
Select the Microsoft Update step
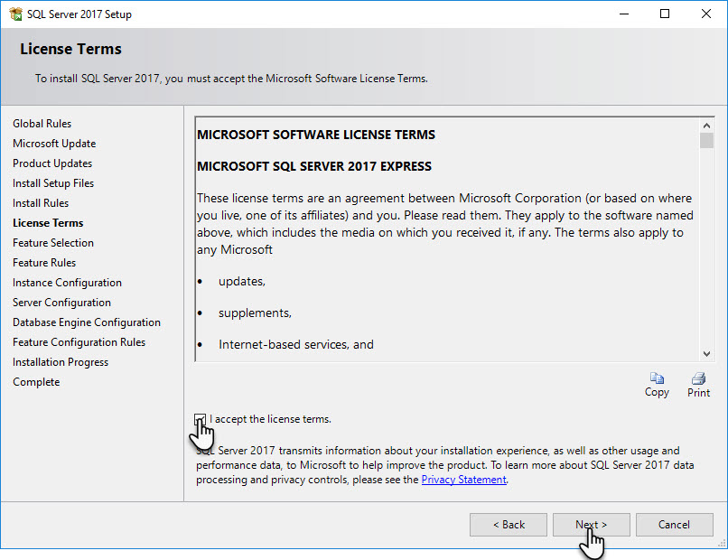[x=54, y=144]
